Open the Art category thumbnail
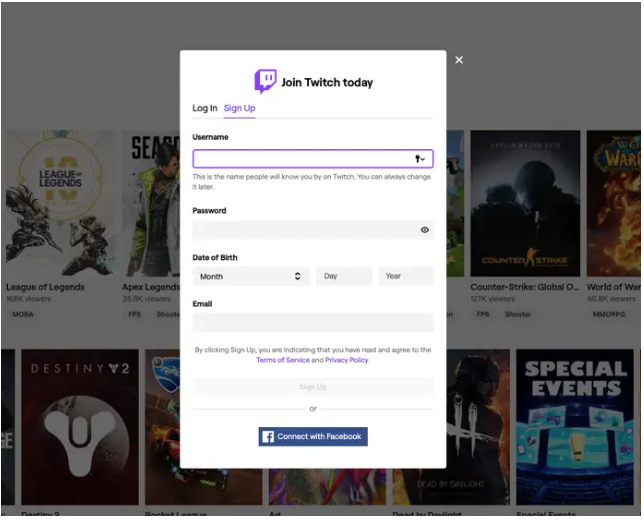Viewport: 644px width, 520px height. (x=327, y=487)
